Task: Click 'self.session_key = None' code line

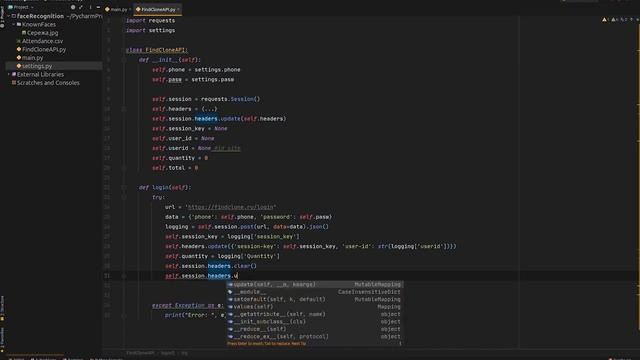Action: click(x=190, y=129)
